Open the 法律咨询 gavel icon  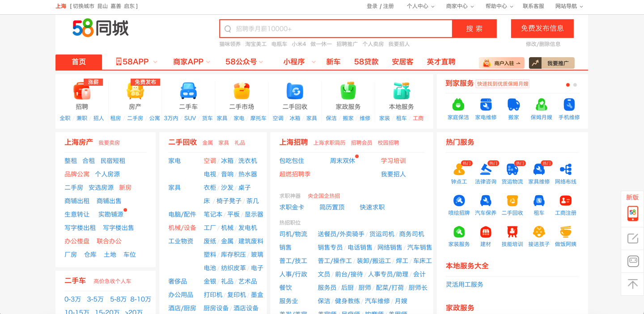[486, 169]
